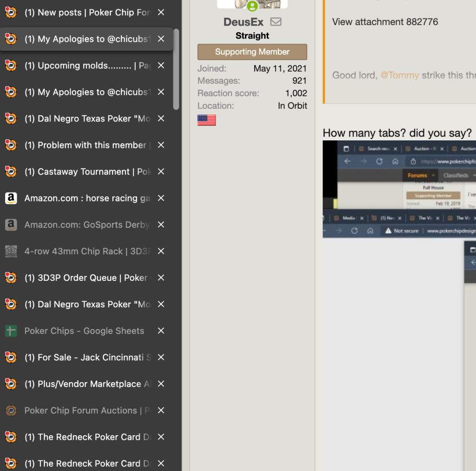The image size is (476, 471).
Task: Switch to the New posts | Poker Chip Forum tab
Action: (86, 13)
